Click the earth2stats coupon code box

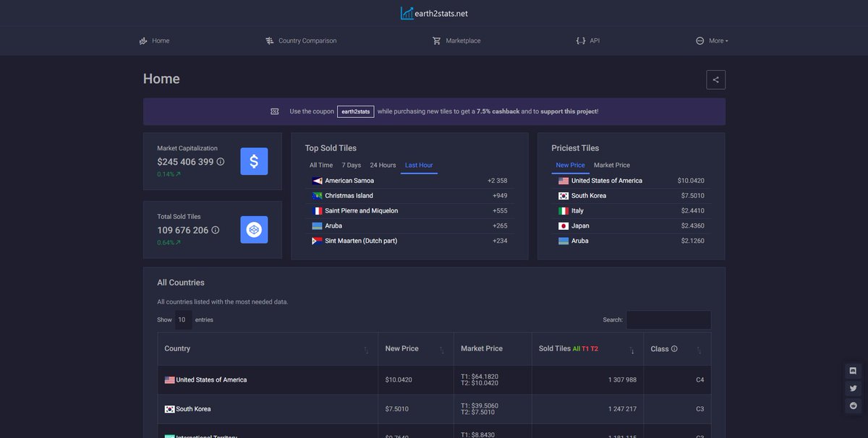click(x=355, y=111)
